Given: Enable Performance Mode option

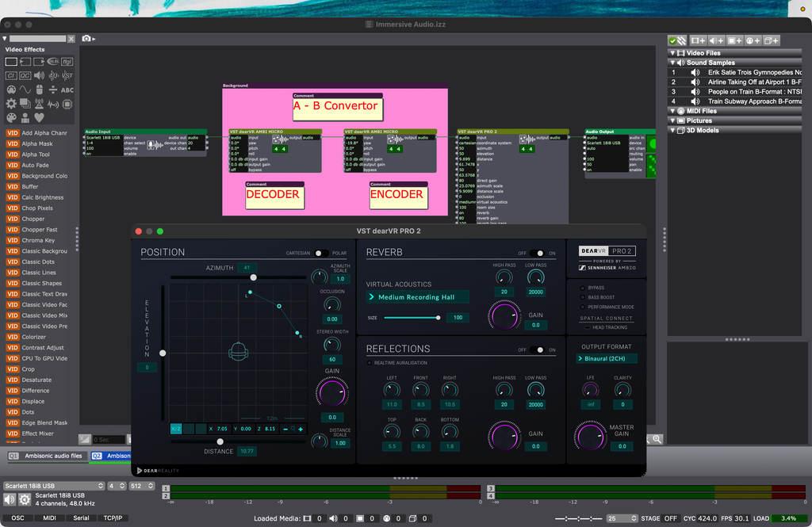Looking at the screenshot, I should (583, 307).
